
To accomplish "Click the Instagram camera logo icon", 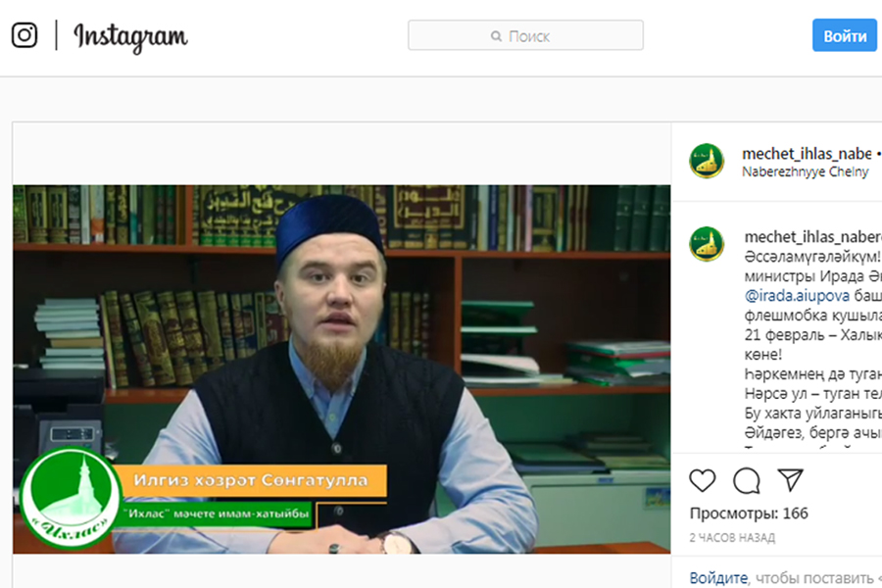I will (x=24, y=35).
